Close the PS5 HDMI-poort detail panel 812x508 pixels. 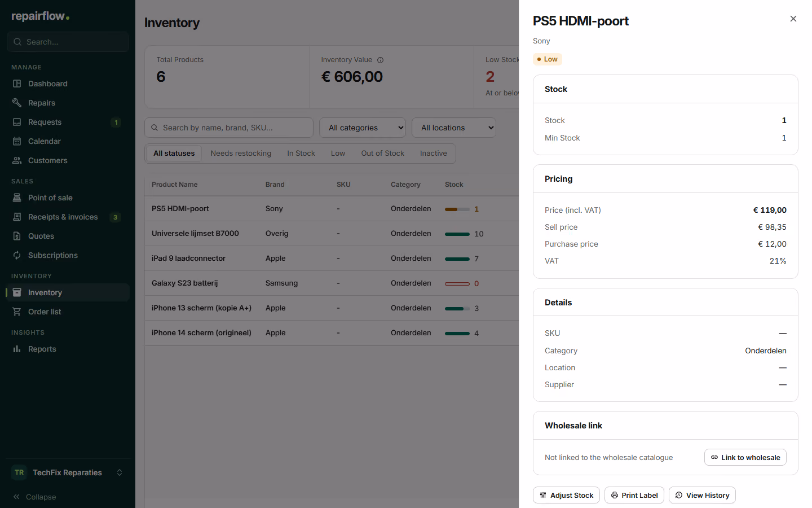tap(793, 19)
